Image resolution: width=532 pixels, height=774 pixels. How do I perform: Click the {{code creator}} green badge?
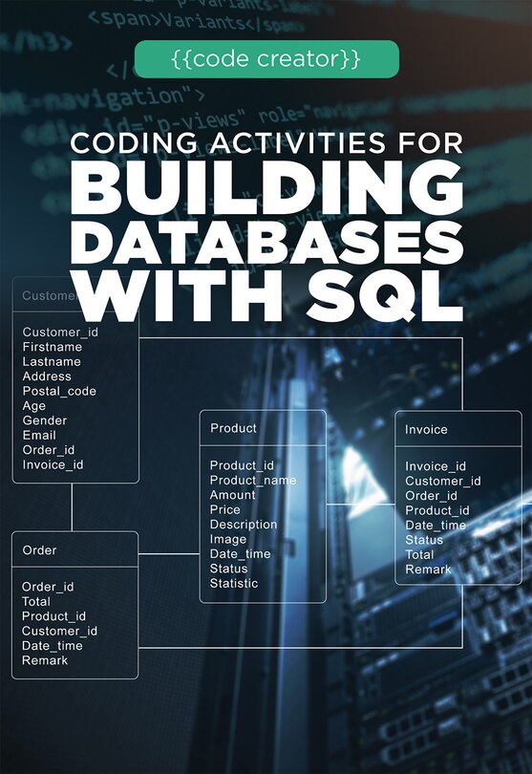tap(266, 59)
